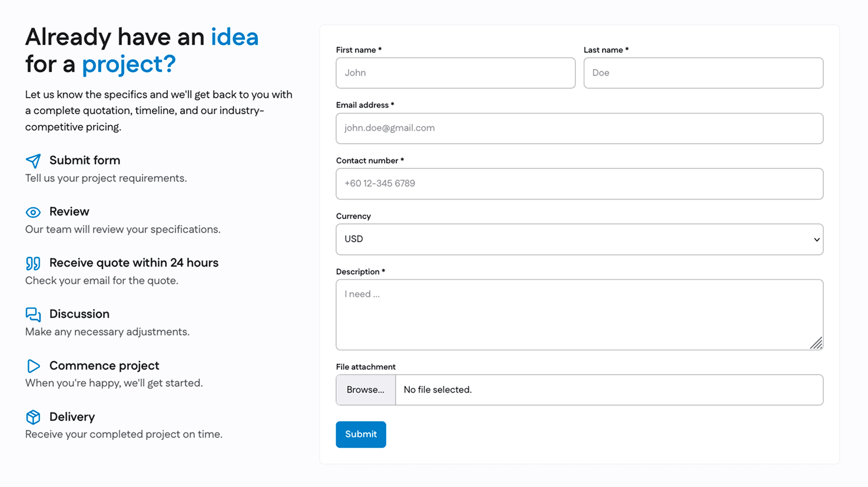Click the 'Receive quote within 24 hours' heading

coord(134,263)
